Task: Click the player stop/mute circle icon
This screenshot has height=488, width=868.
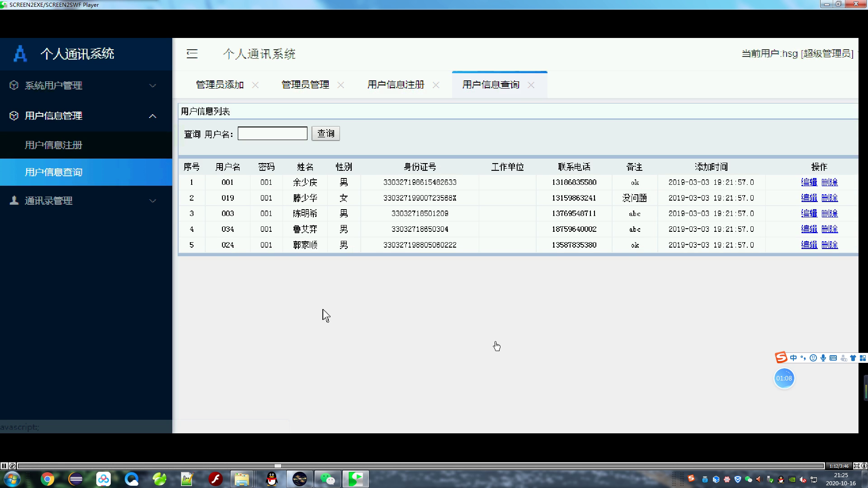Action: [13, 466]
